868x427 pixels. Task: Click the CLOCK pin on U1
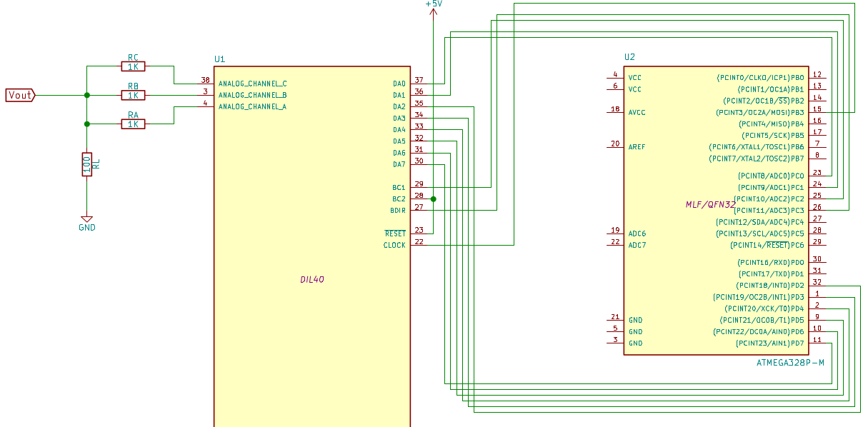394,245
